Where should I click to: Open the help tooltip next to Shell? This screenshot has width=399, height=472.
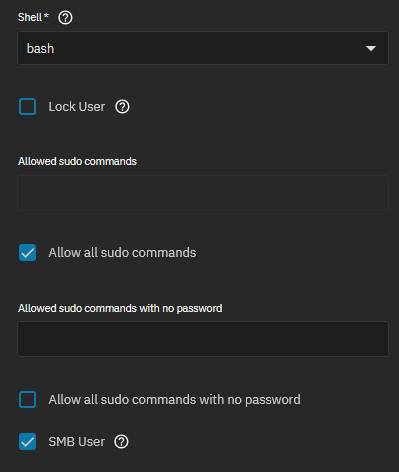pyautogui.click(x=65, y=17)
